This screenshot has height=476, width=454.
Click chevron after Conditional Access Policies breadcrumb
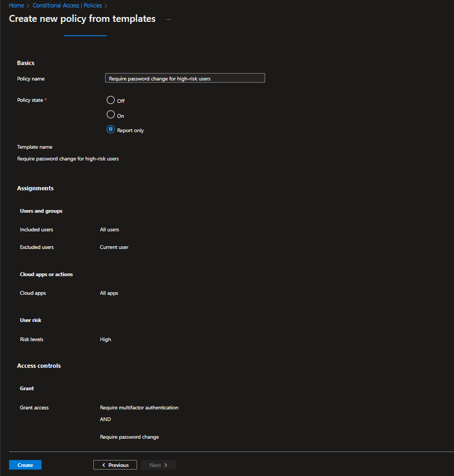tap(106, 5)
